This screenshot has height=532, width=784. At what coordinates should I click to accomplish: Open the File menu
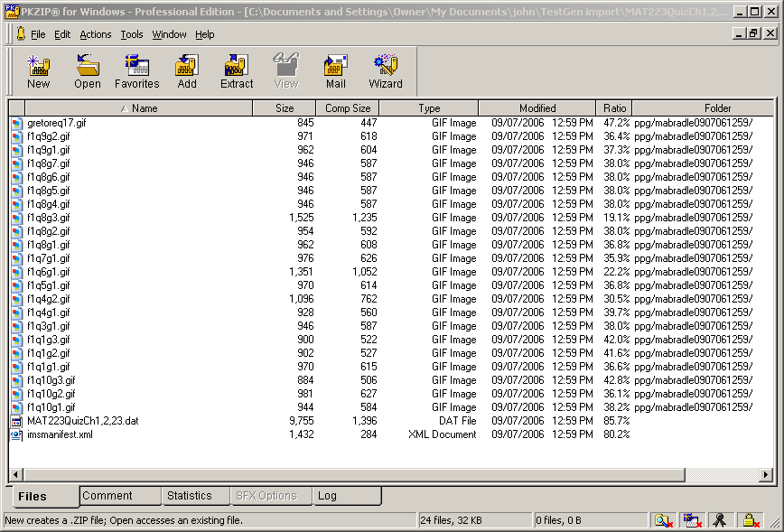point(38,34)
